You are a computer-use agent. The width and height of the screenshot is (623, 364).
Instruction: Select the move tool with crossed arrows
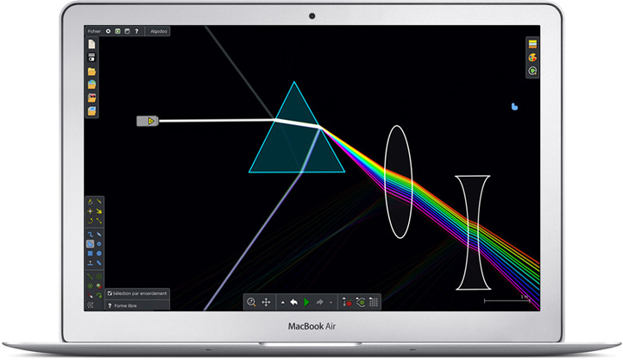point(91,211)
